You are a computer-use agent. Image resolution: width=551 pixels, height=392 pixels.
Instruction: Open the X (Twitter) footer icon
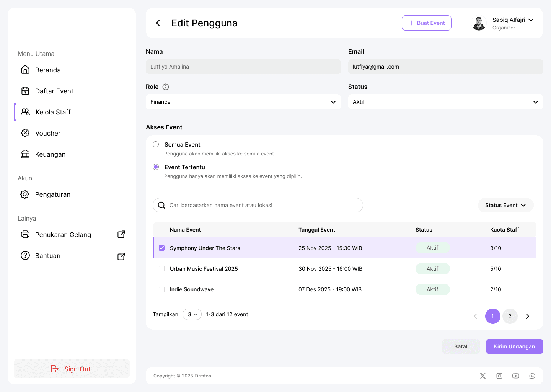[483, 376]
